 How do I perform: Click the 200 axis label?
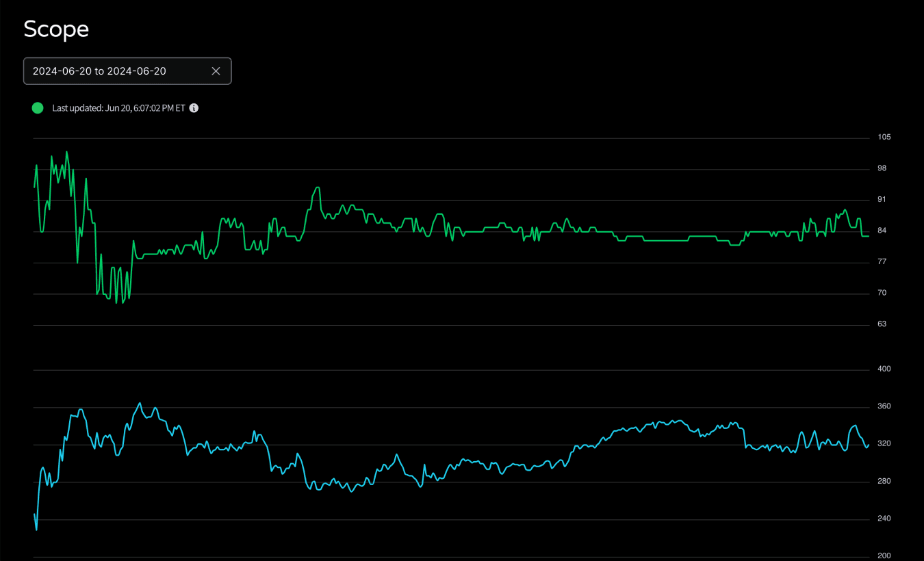[884, 556]
